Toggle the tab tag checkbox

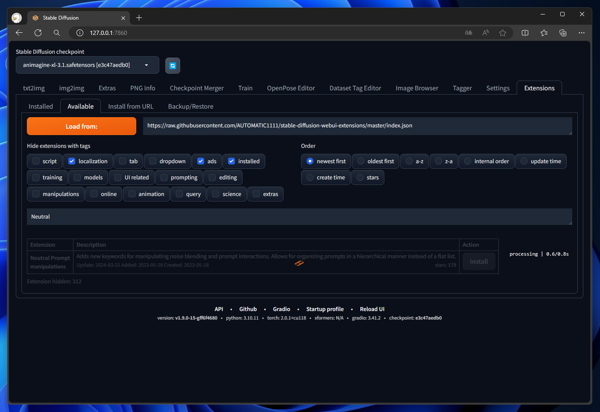[x=122, y=161]
